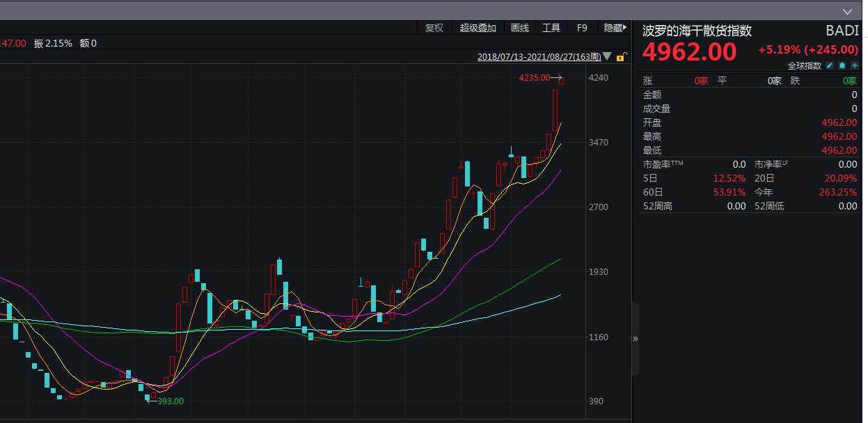Image resolution: width=868 pixels, height=423 pixels.
Task: Click the 60日 return value 53.91%
Action: pos(729,192)
